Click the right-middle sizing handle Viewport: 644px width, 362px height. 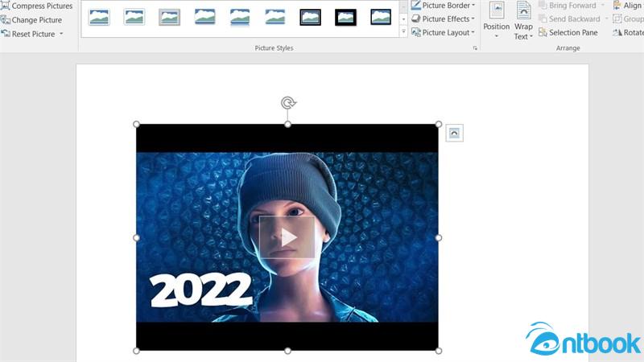tap(439, 237)
